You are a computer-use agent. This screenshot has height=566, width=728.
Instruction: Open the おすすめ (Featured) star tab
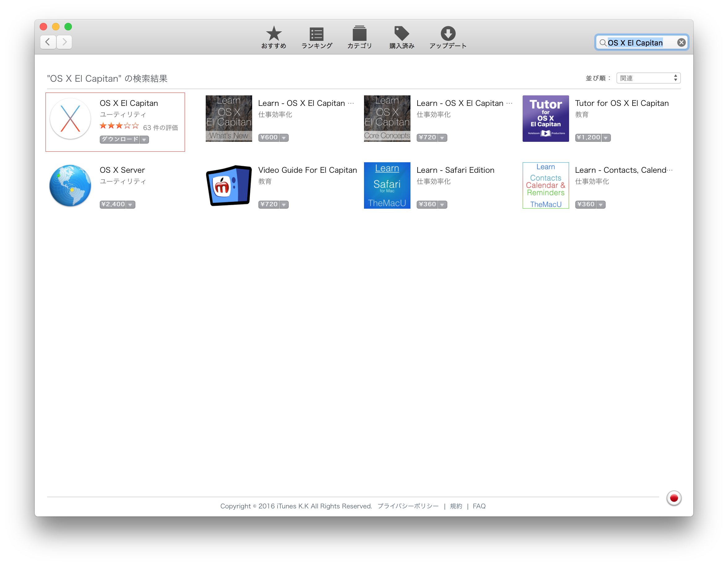coord(273,37)
